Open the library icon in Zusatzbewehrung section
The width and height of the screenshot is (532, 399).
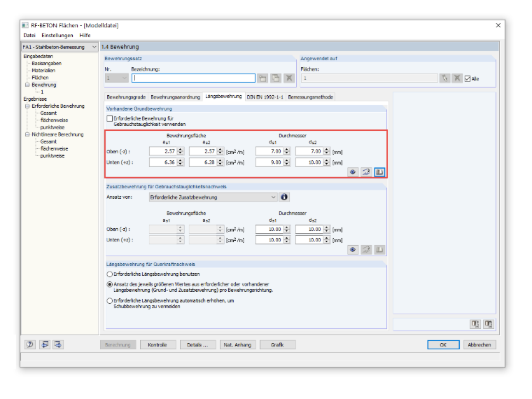tap(379, 250)
